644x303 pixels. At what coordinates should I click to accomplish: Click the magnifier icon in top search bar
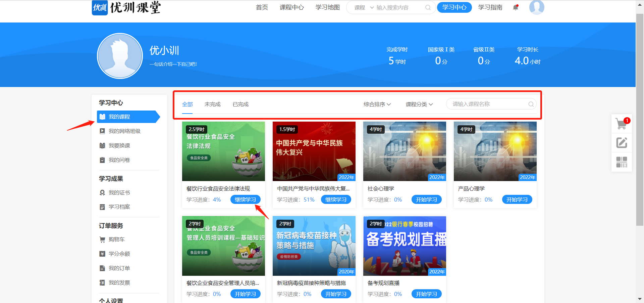pos(428,7)
